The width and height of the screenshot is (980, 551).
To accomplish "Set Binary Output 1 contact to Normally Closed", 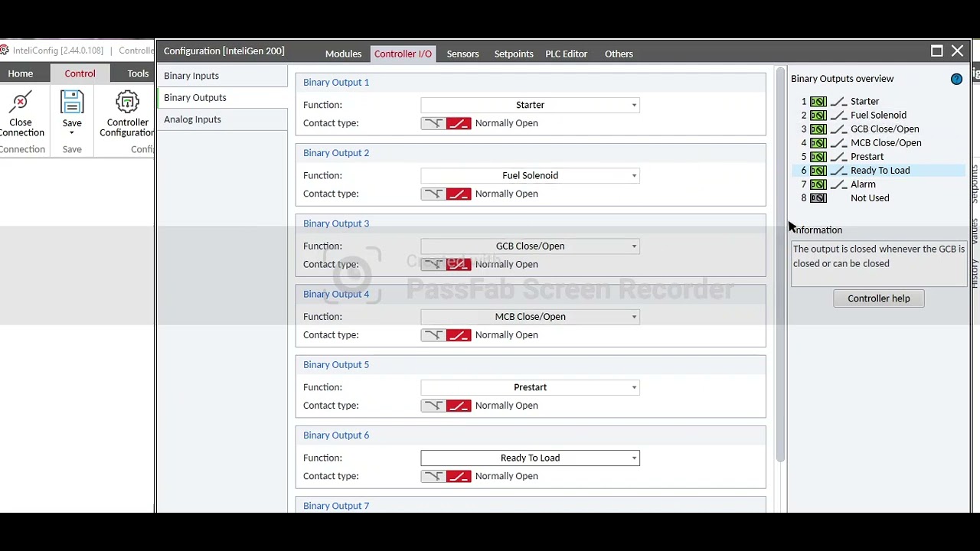I will click(433, 123).
